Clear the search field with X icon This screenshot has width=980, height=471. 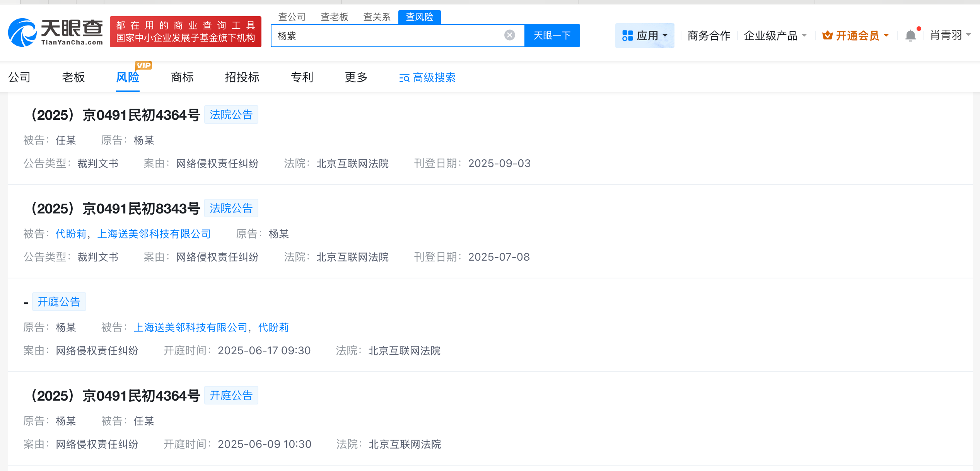[x=509, y=35]
